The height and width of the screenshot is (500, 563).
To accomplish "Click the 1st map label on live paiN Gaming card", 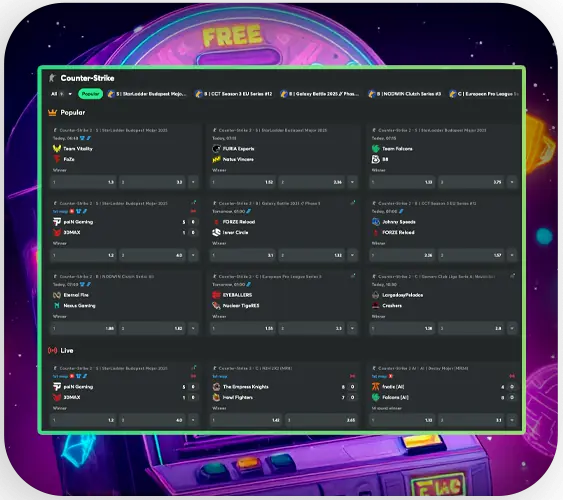I will (x=60, y=376).
